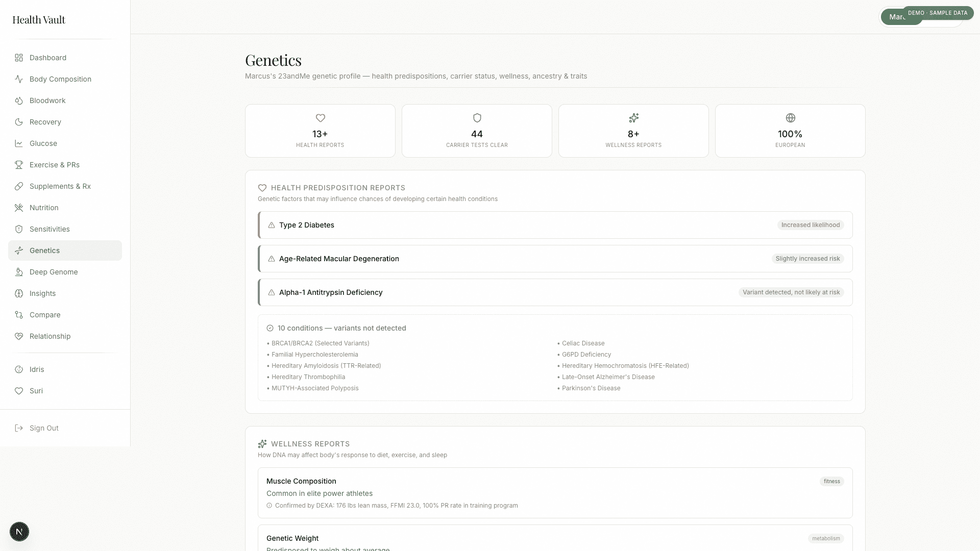This screenshot has height=551, width=980.
Task: Click the 44 Carrier Tests Clear card
Action: click(477, 131)
